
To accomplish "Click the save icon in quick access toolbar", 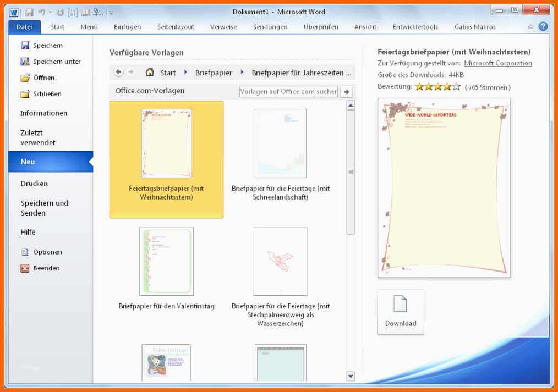I will (29, 13).
